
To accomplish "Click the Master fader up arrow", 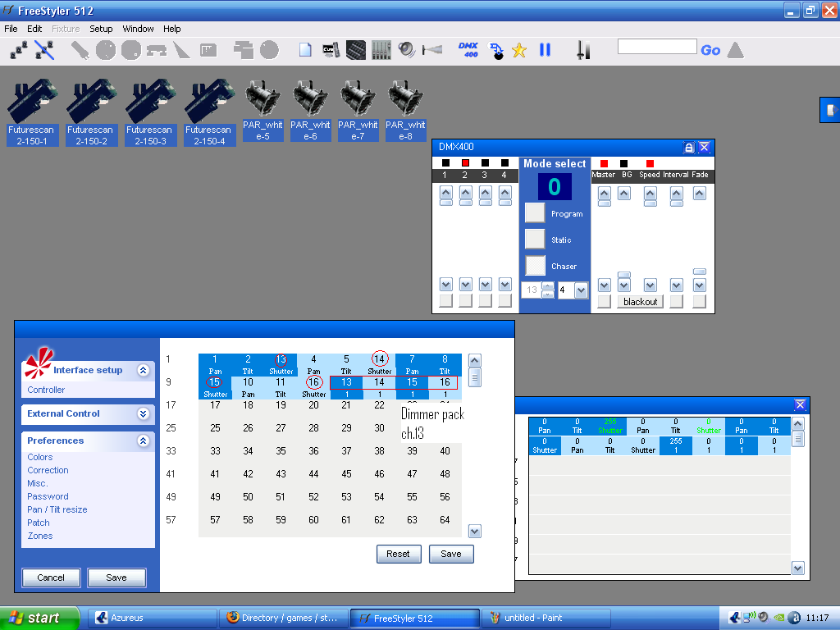I will [x=605, y=194].
